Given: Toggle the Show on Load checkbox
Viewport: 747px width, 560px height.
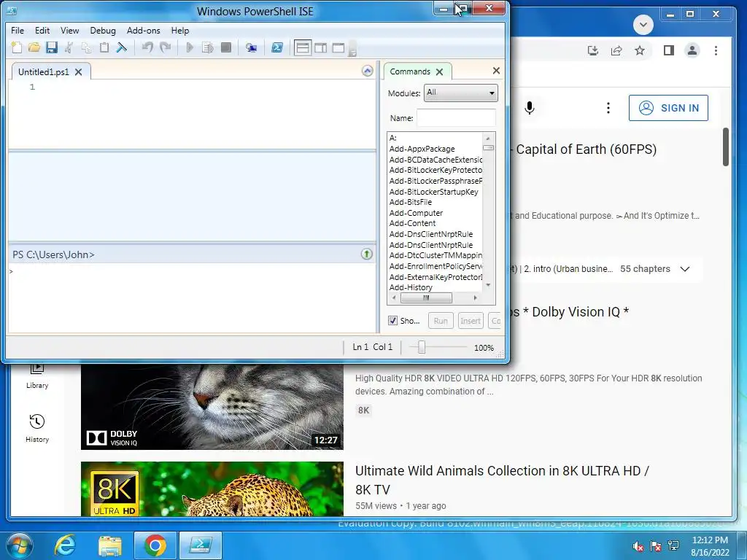Looking at the screenshot, I should coord(392,321).
